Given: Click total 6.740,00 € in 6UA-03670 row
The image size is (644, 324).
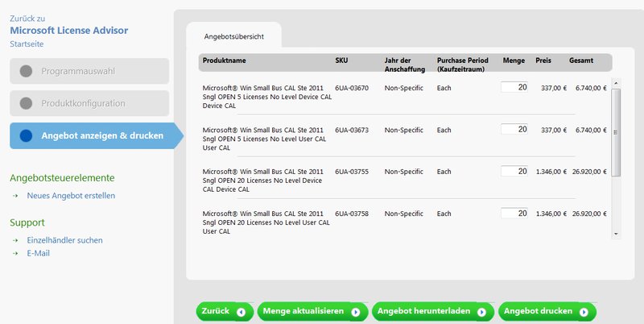Looking at the screenshot, I should (x=591, y=88).
